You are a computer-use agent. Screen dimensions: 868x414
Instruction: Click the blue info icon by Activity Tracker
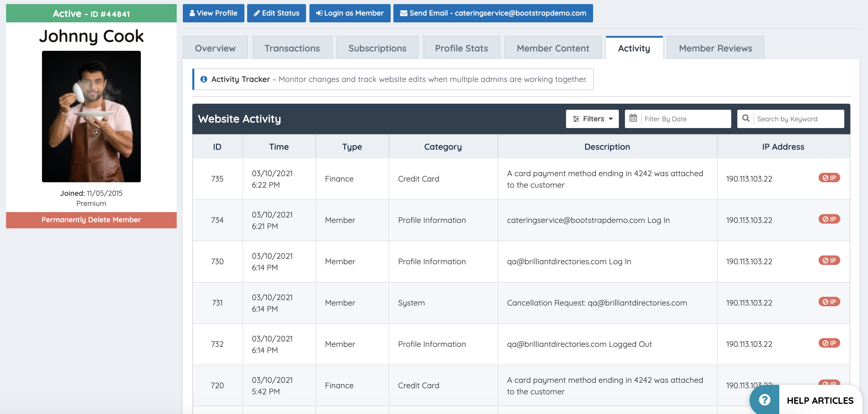(204, 79)
